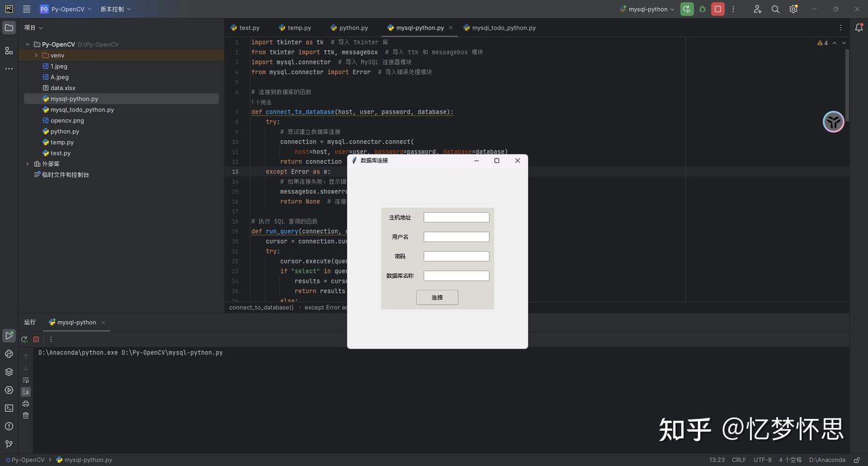Open IDE settings gear icon
The width and height of the screenshot is (868, 466).
793,9
